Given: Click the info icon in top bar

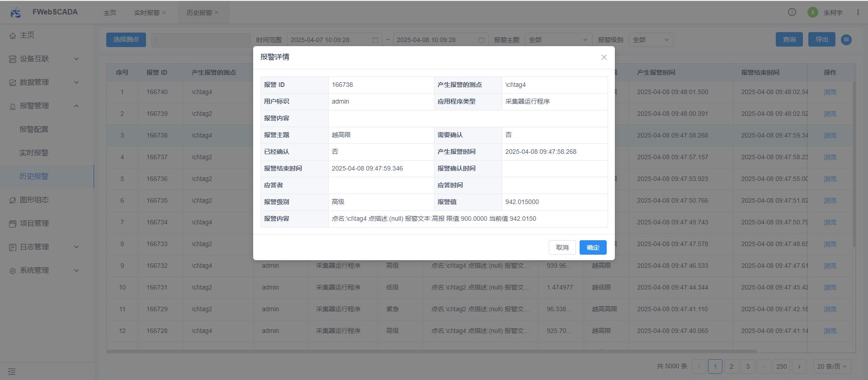Looking at the screenshot, I should pos(792,12).
